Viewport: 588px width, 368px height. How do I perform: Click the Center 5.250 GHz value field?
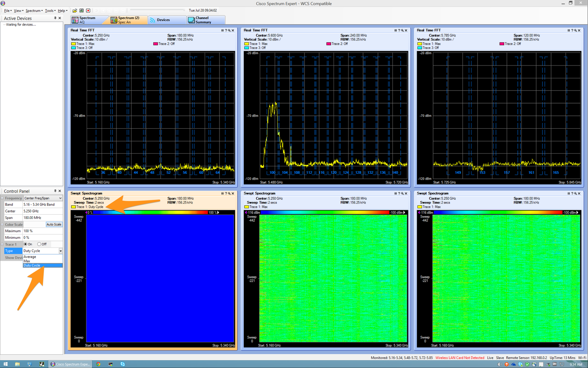(x=43, y=211)
